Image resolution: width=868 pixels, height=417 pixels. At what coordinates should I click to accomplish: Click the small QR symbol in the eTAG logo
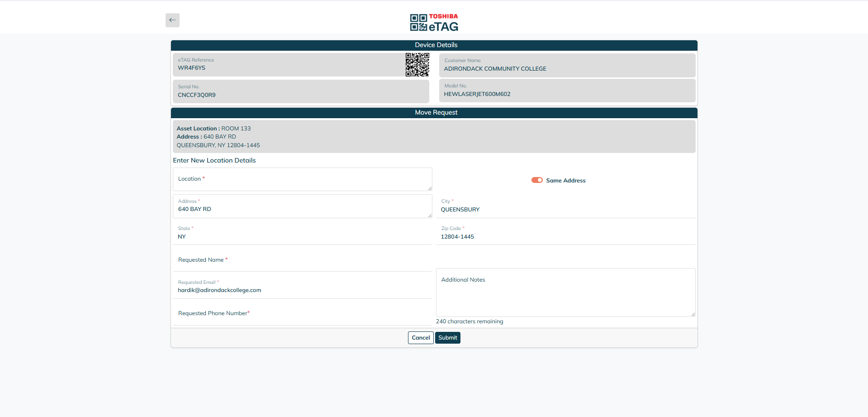click(x=417, y=22)
